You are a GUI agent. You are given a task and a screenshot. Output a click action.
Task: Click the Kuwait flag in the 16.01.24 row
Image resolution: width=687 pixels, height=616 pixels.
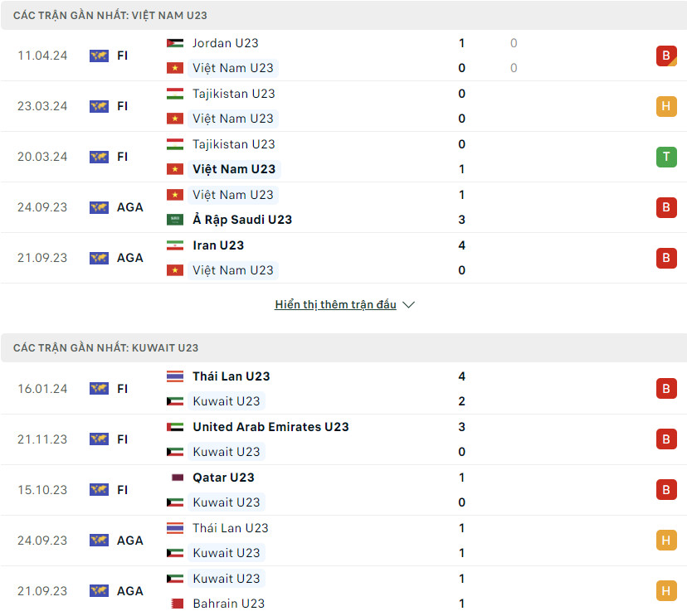pyautogui.click(x=177, y=400)
